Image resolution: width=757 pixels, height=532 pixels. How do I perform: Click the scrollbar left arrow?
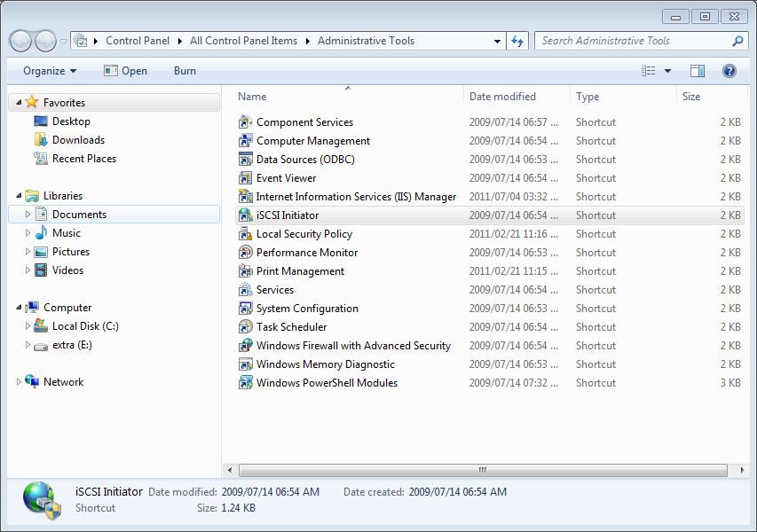pyautogui.click(x=230, y=470)
